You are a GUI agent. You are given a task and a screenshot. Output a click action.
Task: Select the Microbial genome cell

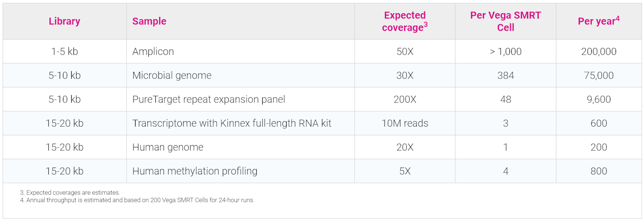coord(172,75)
